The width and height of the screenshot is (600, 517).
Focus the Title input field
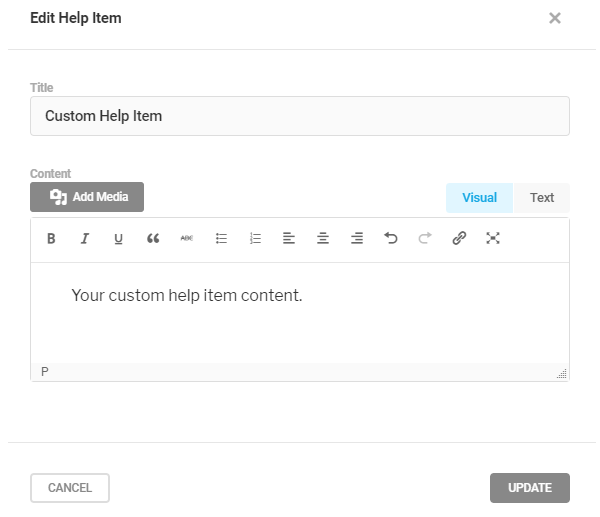(x=300, y=116)
